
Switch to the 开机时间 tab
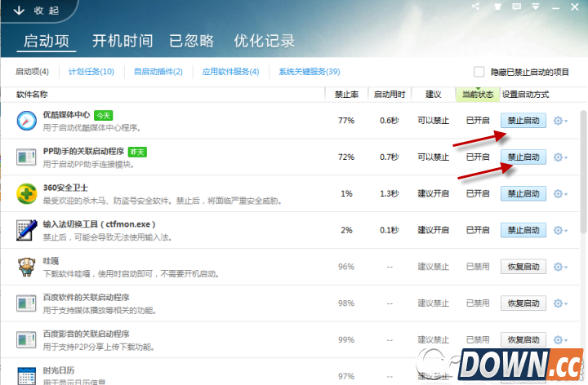point(122,41)
